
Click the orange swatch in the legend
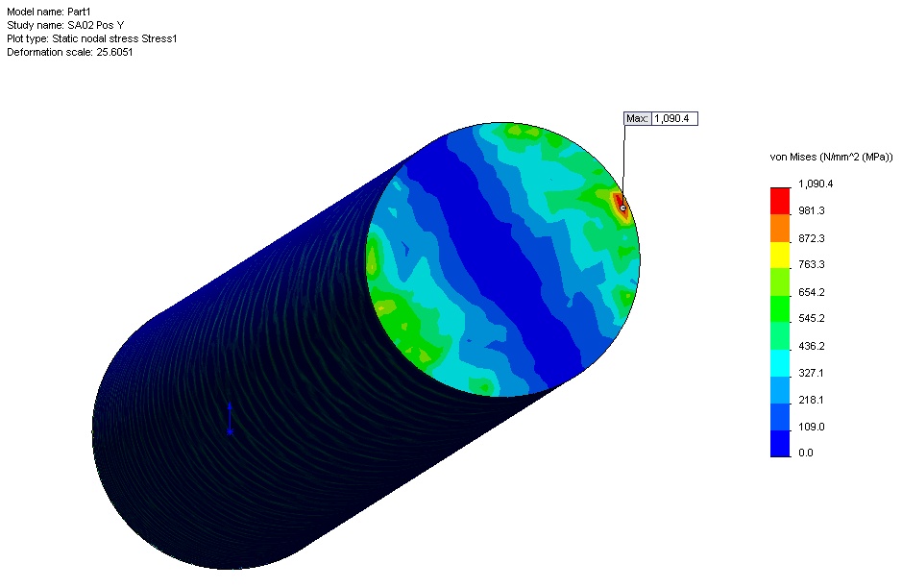pos(780,228)
